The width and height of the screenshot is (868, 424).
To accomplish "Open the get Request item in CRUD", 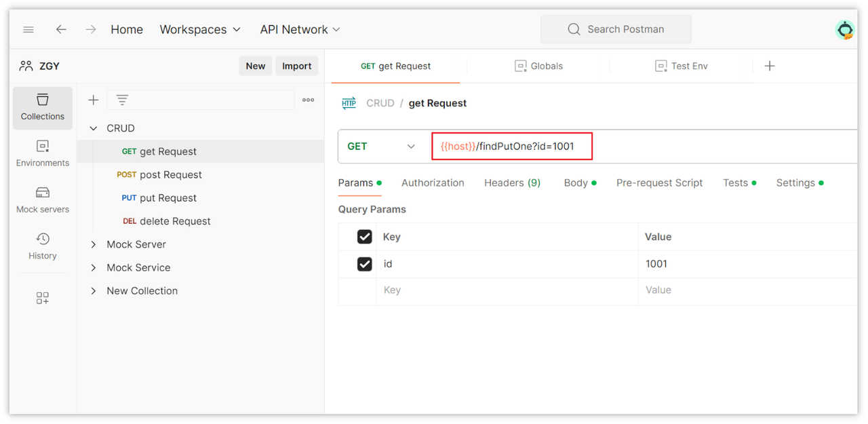I will click(x=201, y=151).
